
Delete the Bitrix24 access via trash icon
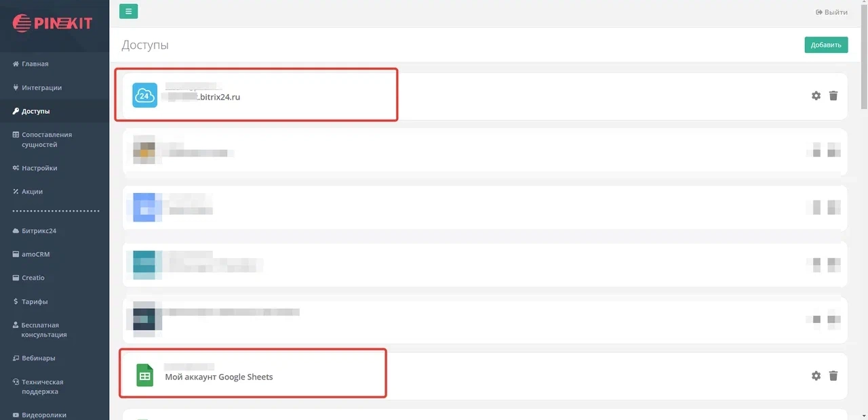pos(833,96)
